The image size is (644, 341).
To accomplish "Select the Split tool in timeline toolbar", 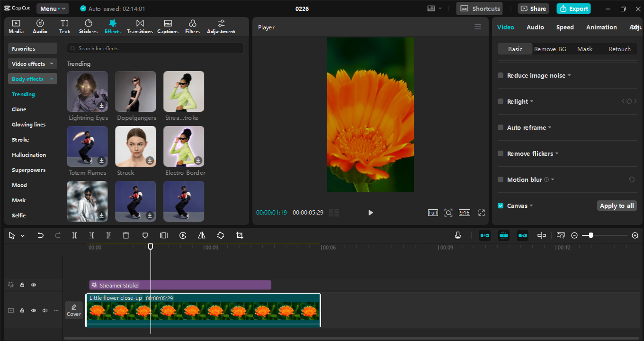I will pos(75,235).
